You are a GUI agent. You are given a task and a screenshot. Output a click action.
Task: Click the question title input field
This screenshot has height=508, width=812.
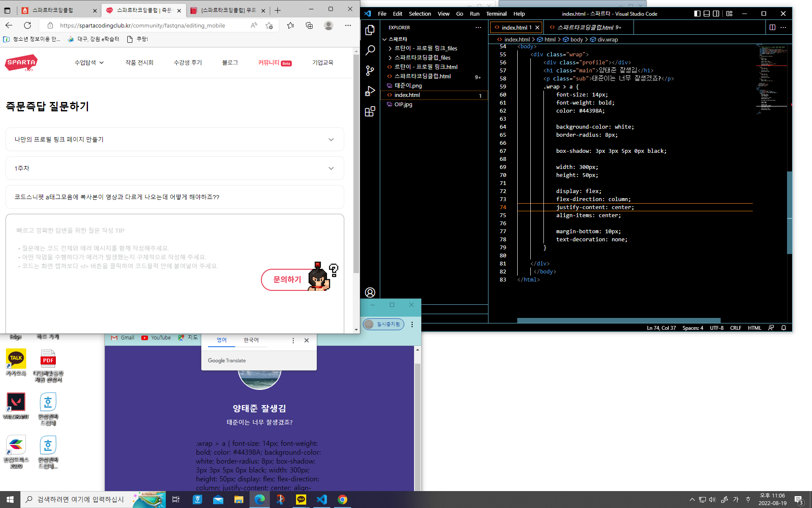click(x=175, y=197)
